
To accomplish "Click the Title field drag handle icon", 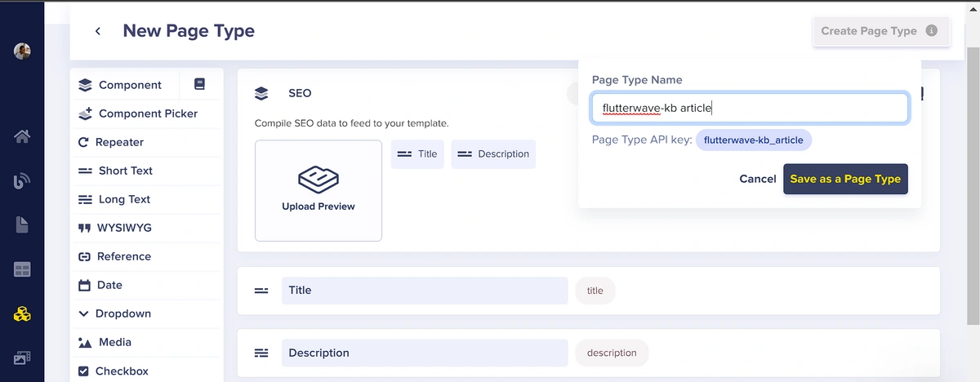I will coord(261,291).
